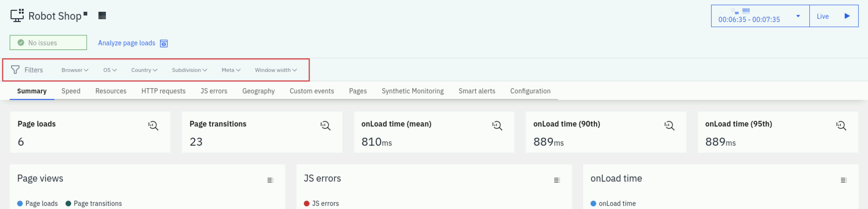Switch to the HTTP requests tab
Viewport: 868px width, 209px height.
pyautogui.click(x=163, y=91)
